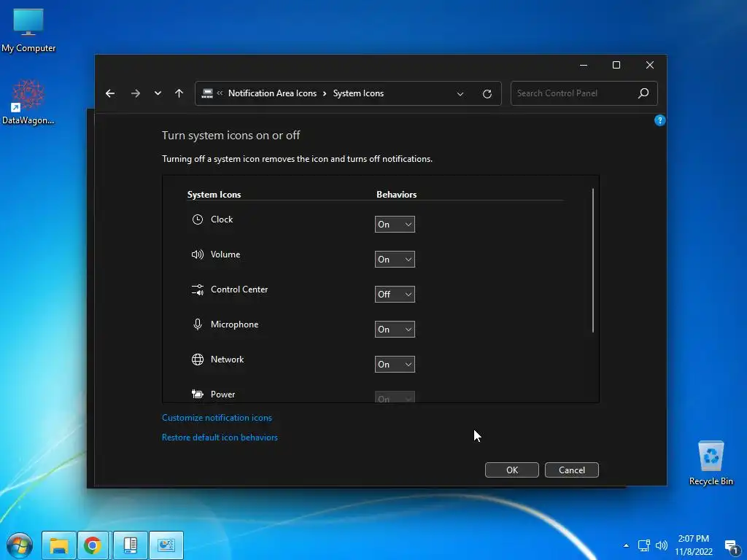Open the Recycle Bin on desktop
Viewport: 747px width, 560px height.
(711, 462)
